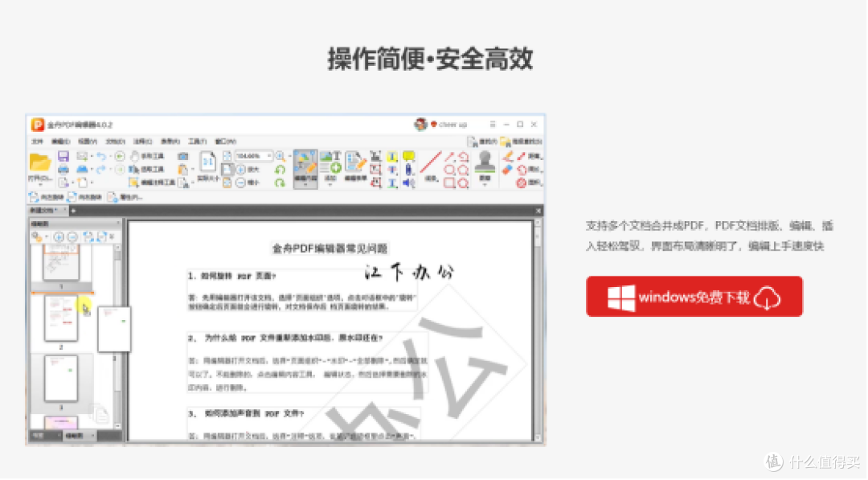Image resolution: width=868 pixels, height=480 pixels.
Task: Click the blue paperclip File Attachment icon
Action: (408, 170)
